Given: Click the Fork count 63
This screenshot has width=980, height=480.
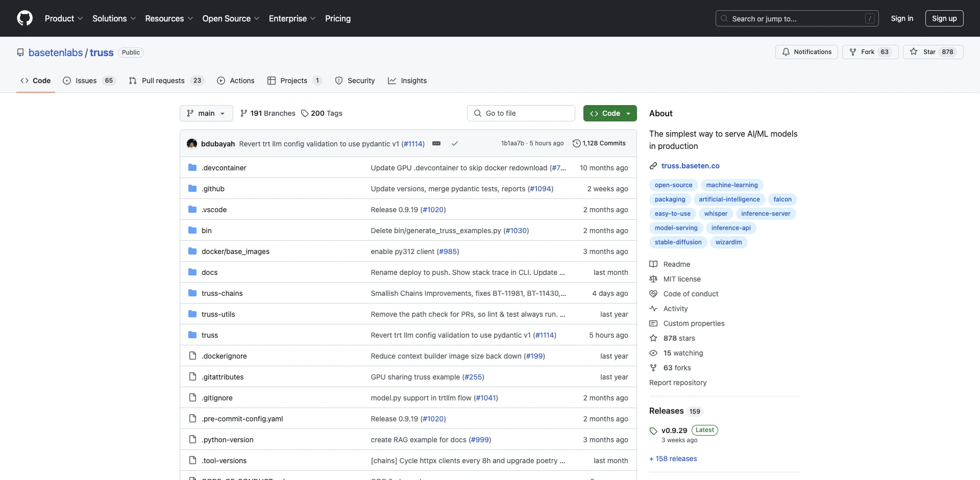Looking at the screenshot, I should point(885,52).
